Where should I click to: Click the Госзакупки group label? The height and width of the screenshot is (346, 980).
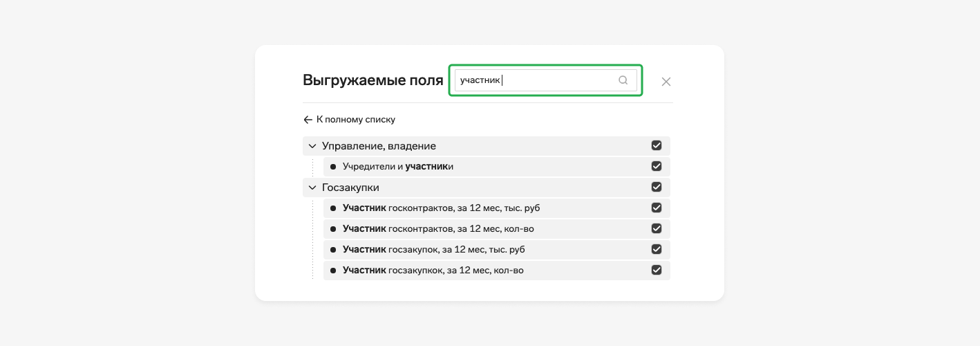(x=350, y=188)
